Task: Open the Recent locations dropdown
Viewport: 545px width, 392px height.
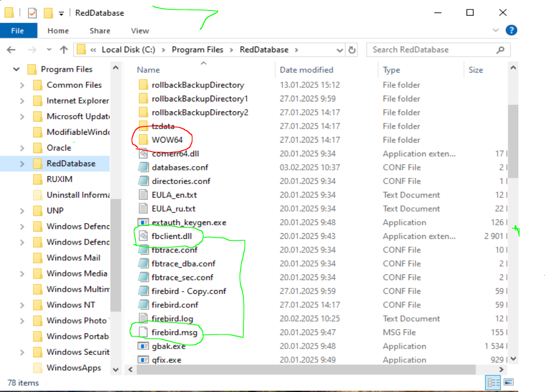Action: [49, 50]
